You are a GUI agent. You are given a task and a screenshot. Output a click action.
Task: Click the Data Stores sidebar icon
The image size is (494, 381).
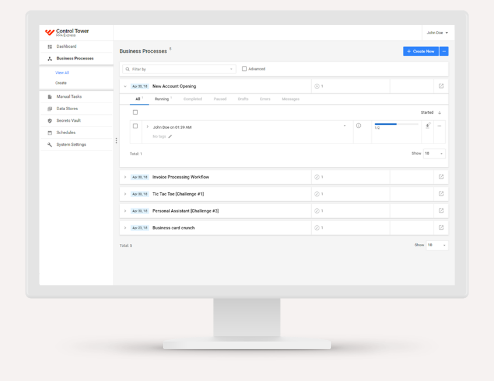pos(50,109)
